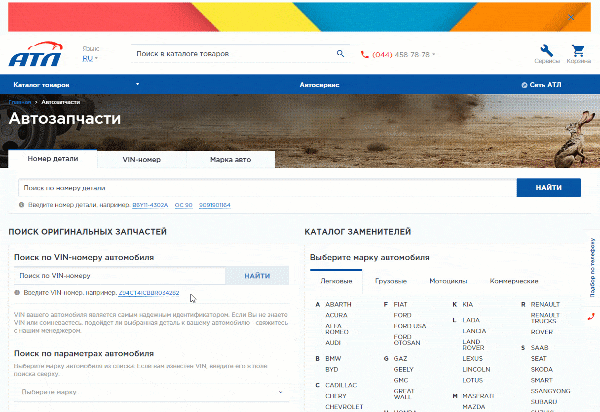Switch to the VIN-номер tab
Screen dimensions: 600x412
[142, 160]
